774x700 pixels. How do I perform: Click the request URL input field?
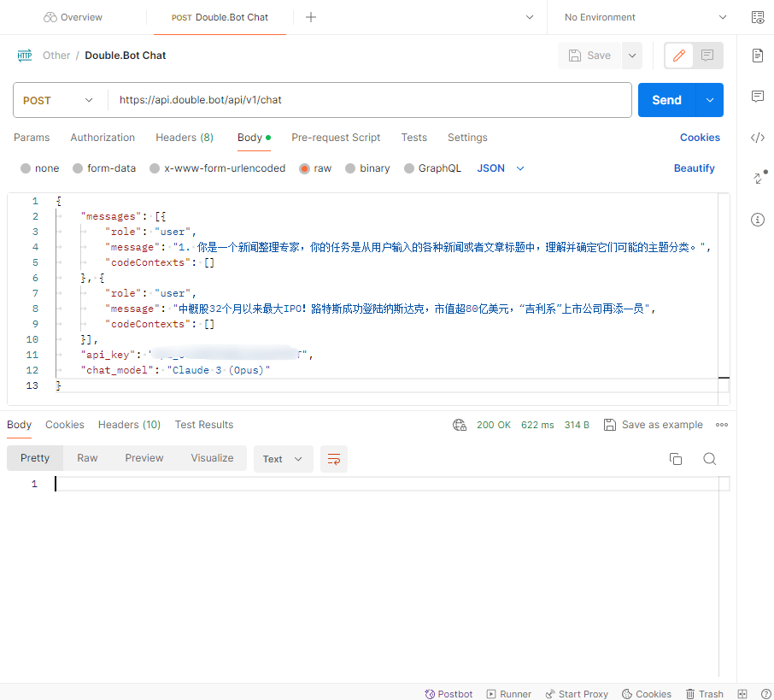point(369,100)
